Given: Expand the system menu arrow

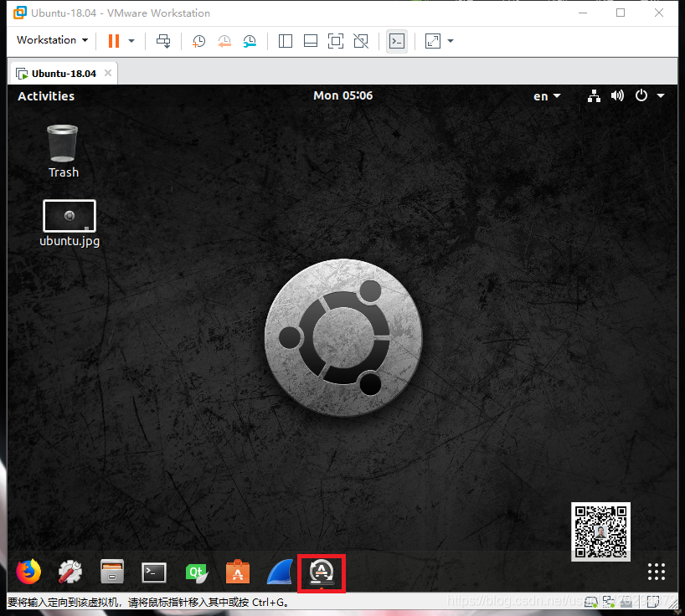Looking at the screenshot, I should pyautogui.click(x=661, y=95).
